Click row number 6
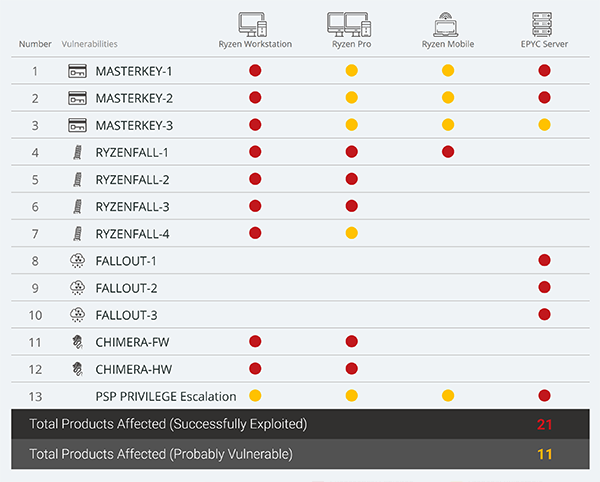 [x=35, y=207]
